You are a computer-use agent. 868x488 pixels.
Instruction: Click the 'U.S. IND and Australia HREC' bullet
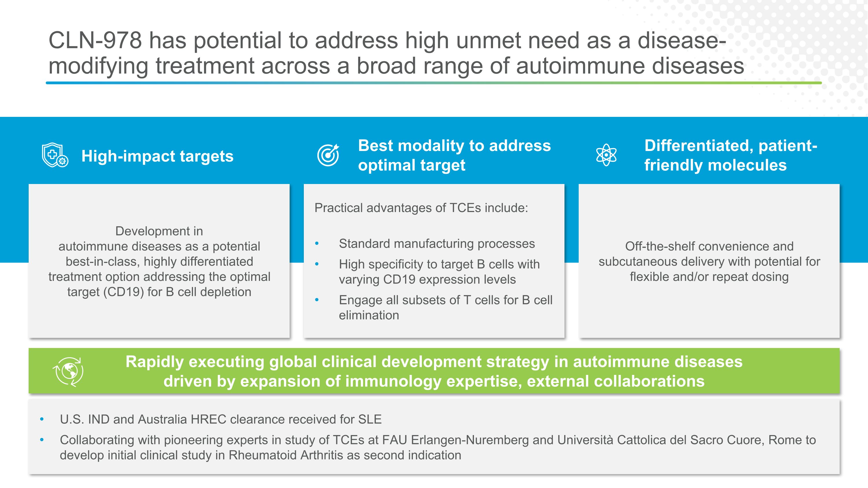pyautogui.click(x=221, y=419)
